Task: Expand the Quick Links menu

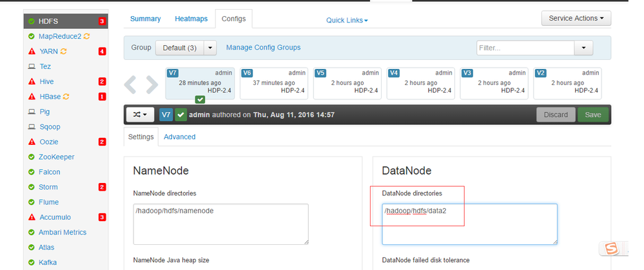Action: coord(347,21)
